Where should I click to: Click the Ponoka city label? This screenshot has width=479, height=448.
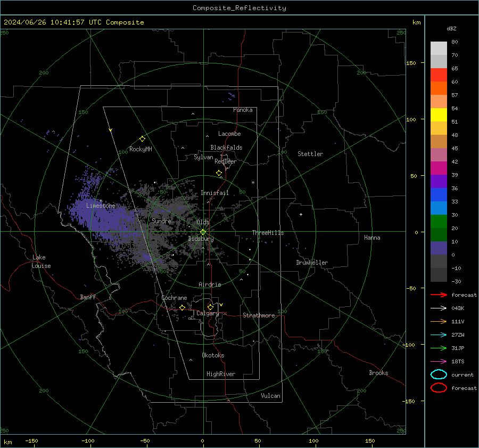point(243,110)
